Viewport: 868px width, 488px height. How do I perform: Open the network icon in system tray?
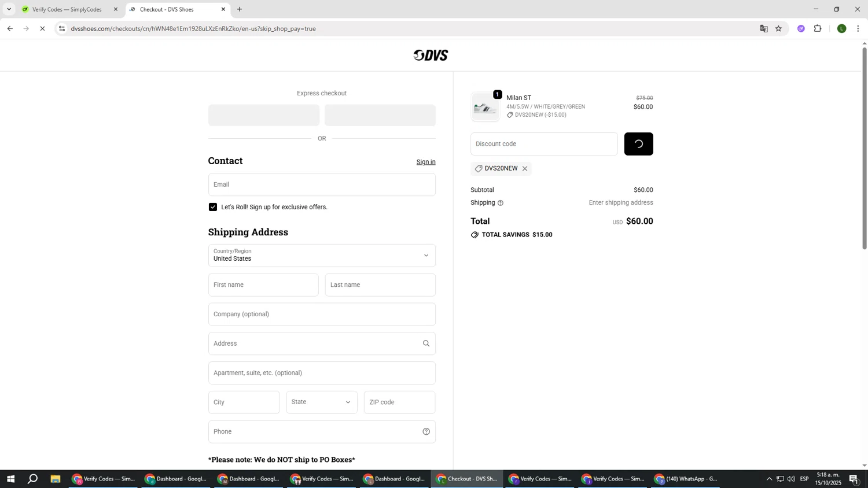[x=780, y=479]
